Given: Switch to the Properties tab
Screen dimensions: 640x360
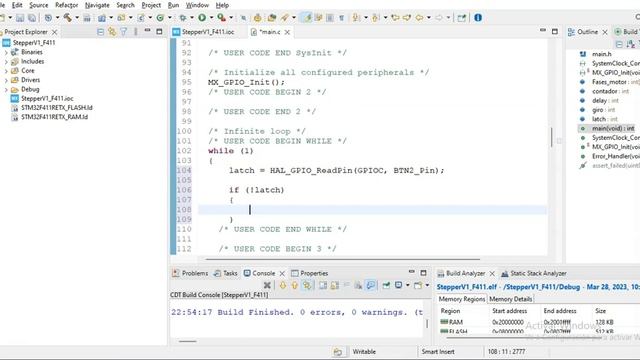Looking at the screenshot, I should click(x=310, y=273).
